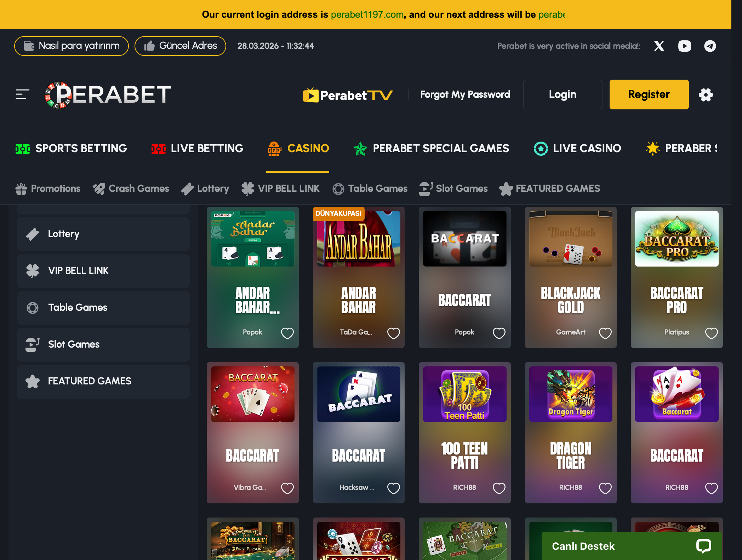The width and height of the screenshot is (742, 560).
Task: Open Promotions in the category bar
Action: (48, 189)
